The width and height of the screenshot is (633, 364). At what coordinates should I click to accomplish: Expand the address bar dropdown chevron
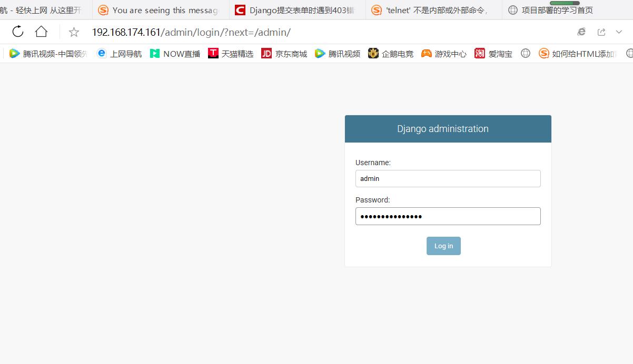click(x=619, y=32)
